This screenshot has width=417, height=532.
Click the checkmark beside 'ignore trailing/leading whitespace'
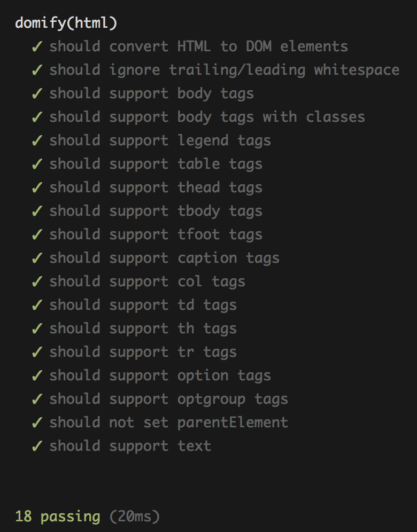(37, 70)
